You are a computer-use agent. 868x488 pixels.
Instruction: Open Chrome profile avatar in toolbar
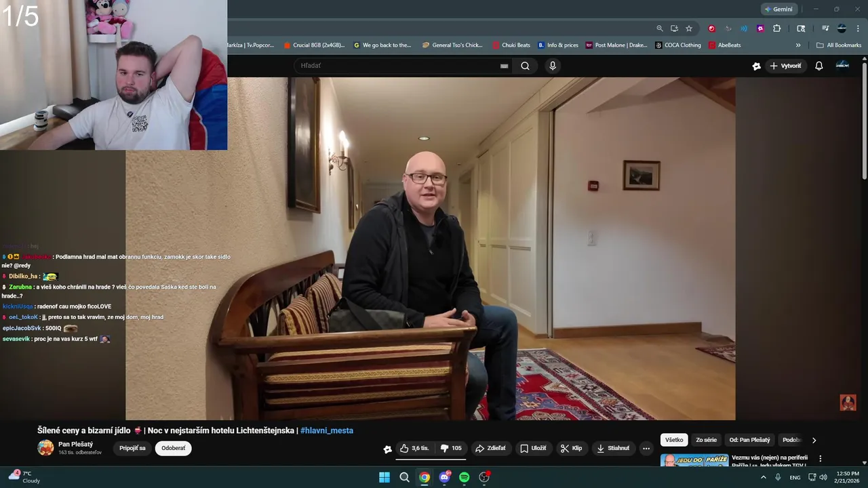pyautogui.click(x=842, y=28)
